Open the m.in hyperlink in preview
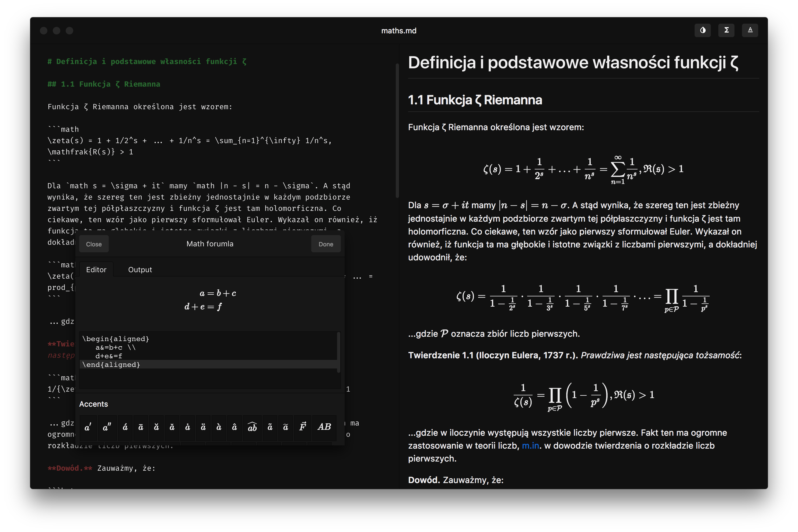This screenshot has height=532, width=798. [530, 445]
